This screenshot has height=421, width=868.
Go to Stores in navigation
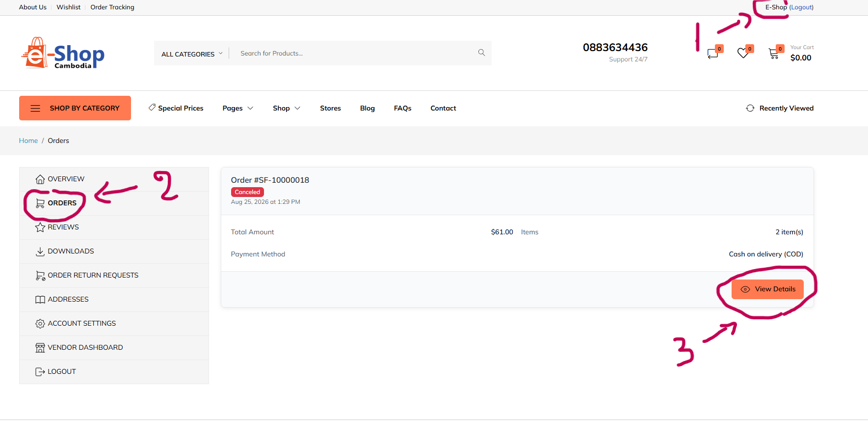(x=330, y=108)
